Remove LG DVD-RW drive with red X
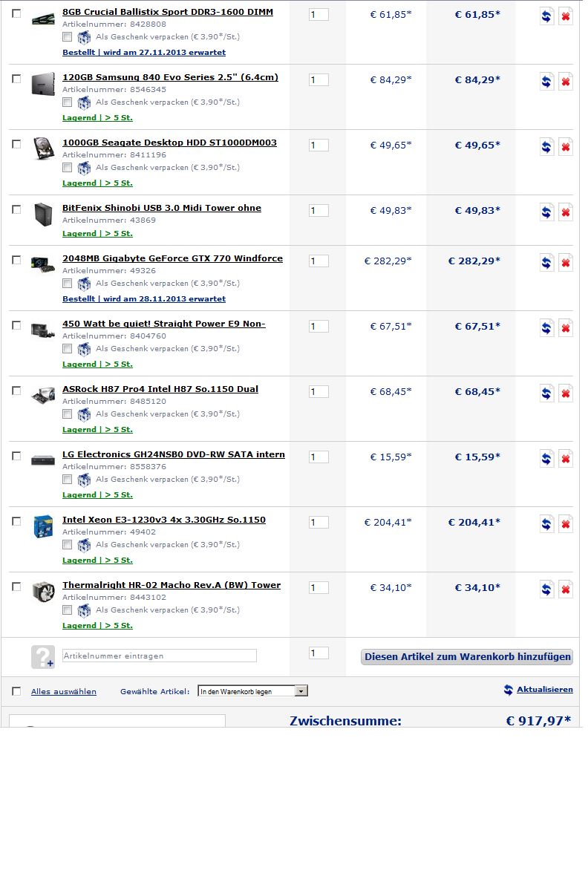This screenshot has width=588, height=882. pyautogui.click(x=566, y=458)
